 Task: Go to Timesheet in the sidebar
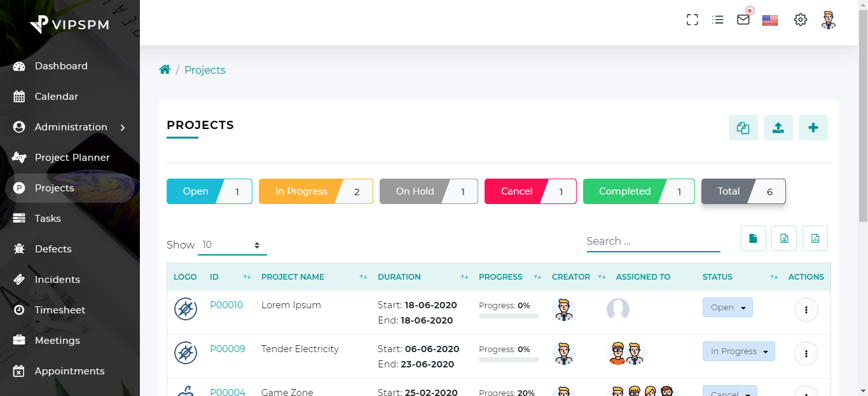tap(60, 310)
